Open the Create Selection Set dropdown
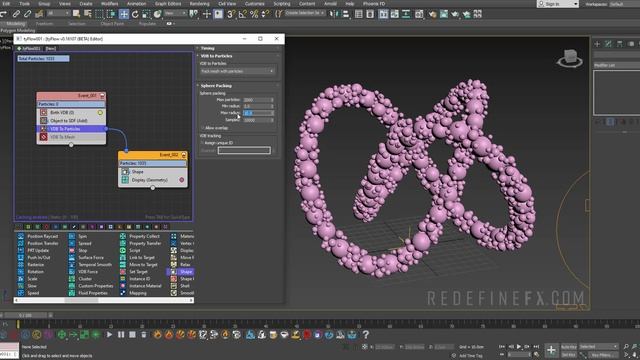This screenshot has height=360, width=640. click(305, 13)
